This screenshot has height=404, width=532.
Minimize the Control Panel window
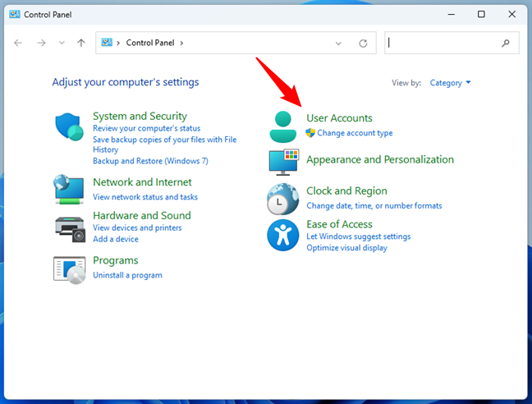452,14
